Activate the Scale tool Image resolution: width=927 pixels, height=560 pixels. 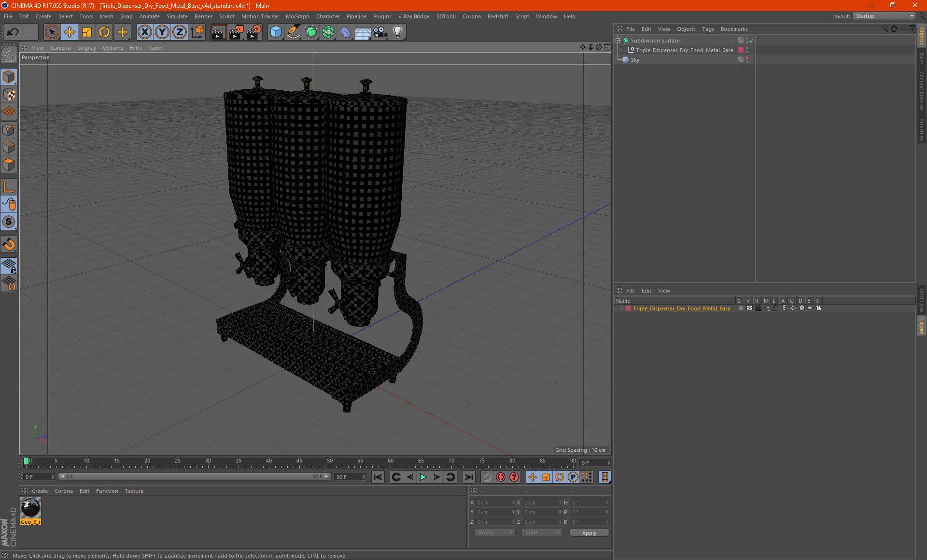pos(87,32)
